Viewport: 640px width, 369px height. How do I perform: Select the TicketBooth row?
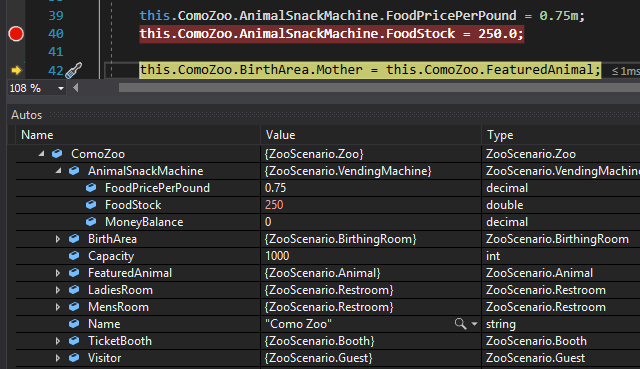(x=328, y=341)
